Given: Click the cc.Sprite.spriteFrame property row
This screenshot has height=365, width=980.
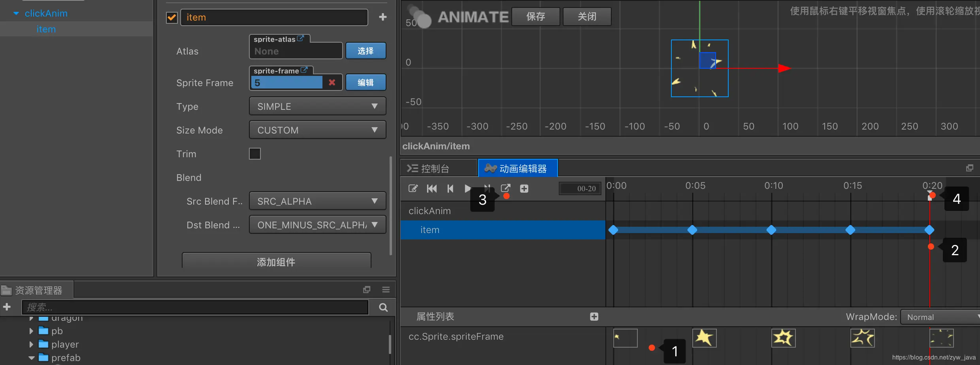Looking at the screenshot, I should [503, 337].
